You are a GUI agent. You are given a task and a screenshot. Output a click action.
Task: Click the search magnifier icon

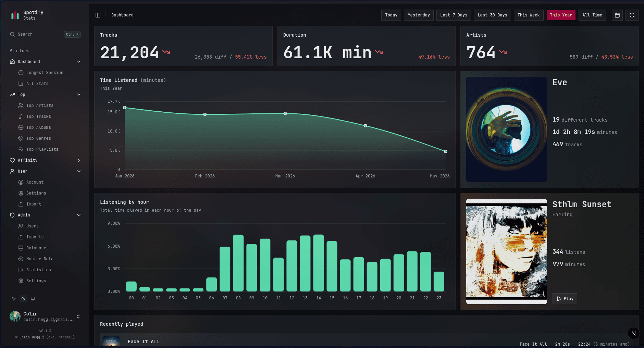click(x=12, y=34)
